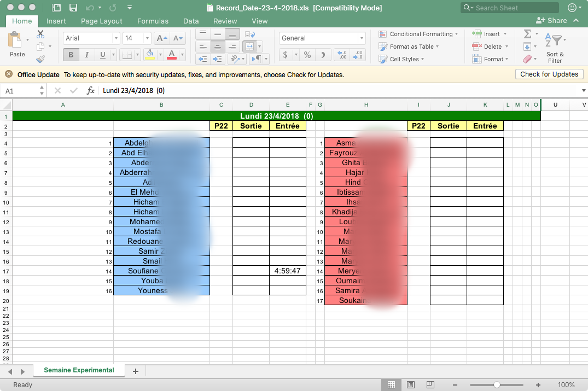Open the Delete cells dropdown
588x391 pixels.
(x=507, y=46)
